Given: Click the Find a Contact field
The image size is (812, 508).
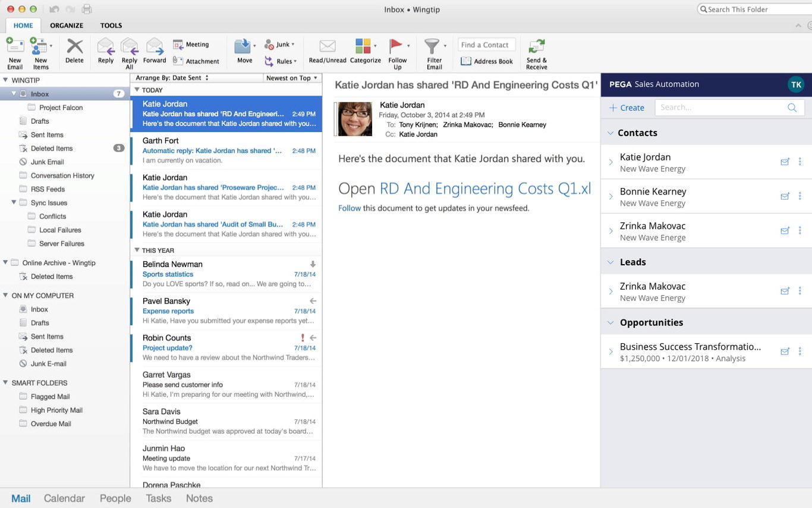Looking at the screenshot, I should [x=486, y=45].
